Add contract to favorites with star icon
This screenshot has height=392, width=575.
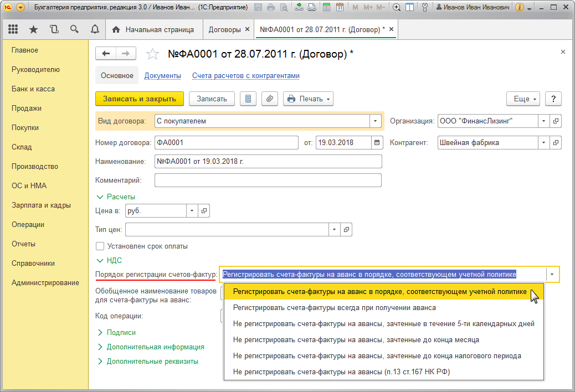(152, 54)
